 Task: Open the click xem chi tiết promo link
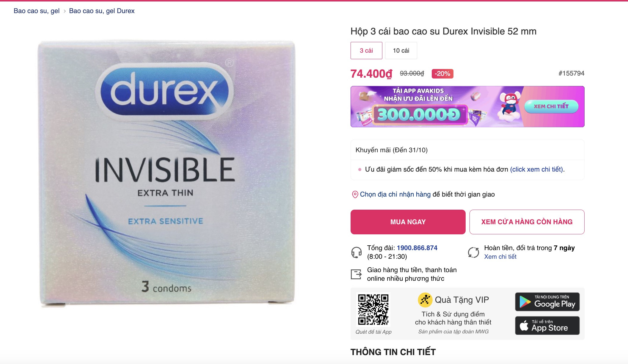click(537, 170)
